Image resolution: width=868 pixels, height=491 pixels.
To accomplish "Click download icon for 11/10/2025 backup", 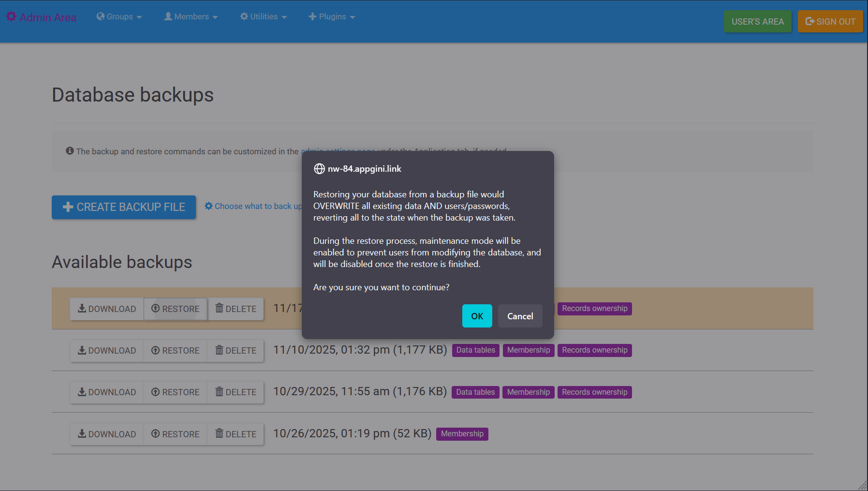I will [82, 350].
